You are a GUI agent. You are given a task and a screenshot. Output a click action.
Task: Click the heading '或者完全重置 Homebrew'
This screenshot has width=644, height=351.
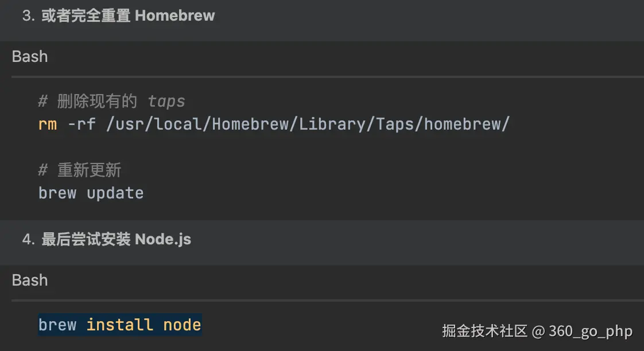(128, 15)
